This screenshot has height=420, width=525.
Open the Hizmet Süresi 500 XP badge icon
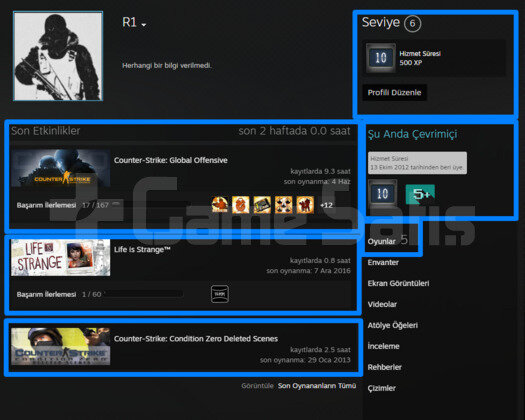coord(381,58)
